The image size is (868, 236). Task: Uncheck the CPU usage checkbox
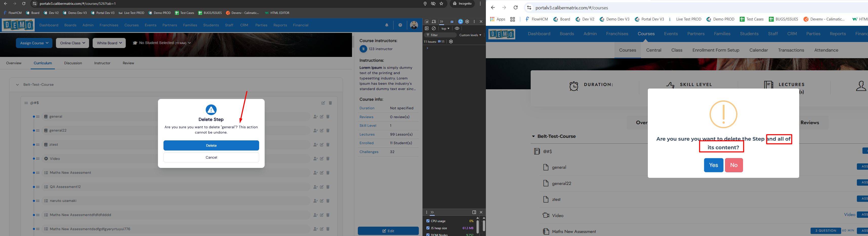[428, 221]
